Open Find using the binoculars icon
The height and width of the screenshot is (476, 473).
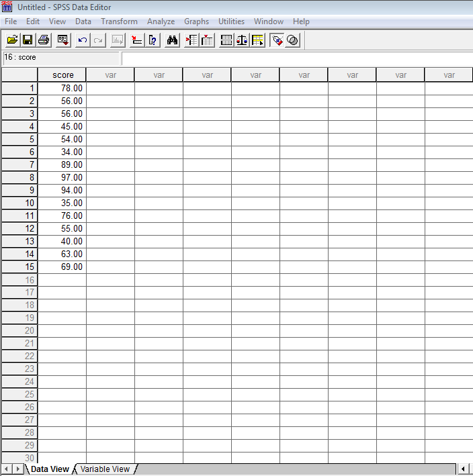172,40
